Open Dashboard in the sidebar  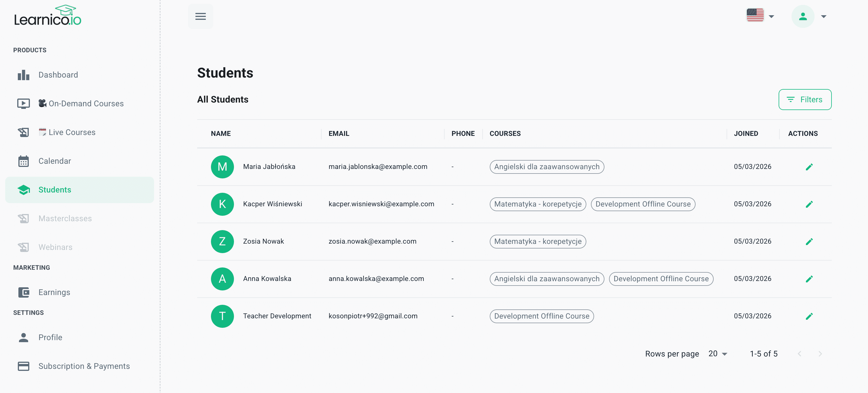58,75
